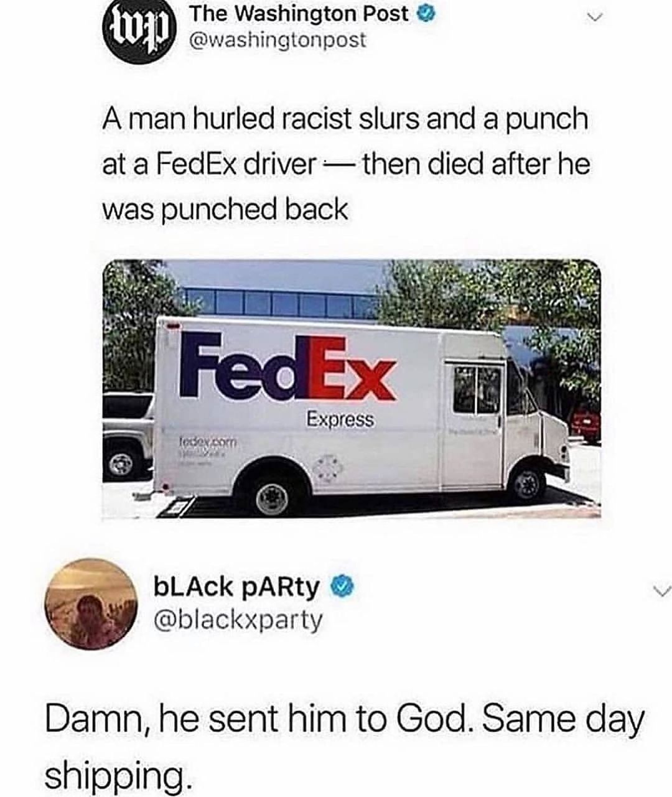Click the Express label on the truck
This screenshot has height=797, width=672.
tap(340, 420)
